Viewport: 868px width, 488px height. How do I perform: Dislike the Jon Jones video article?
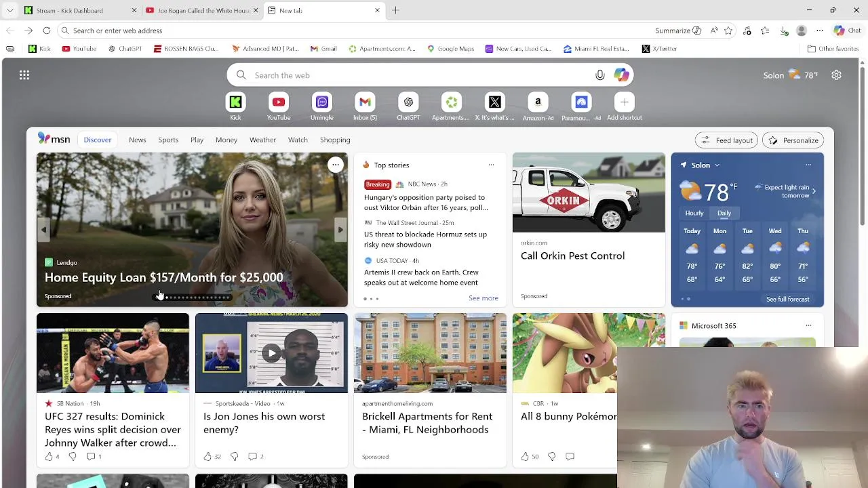pyautogui.click(x=234, y=457)
